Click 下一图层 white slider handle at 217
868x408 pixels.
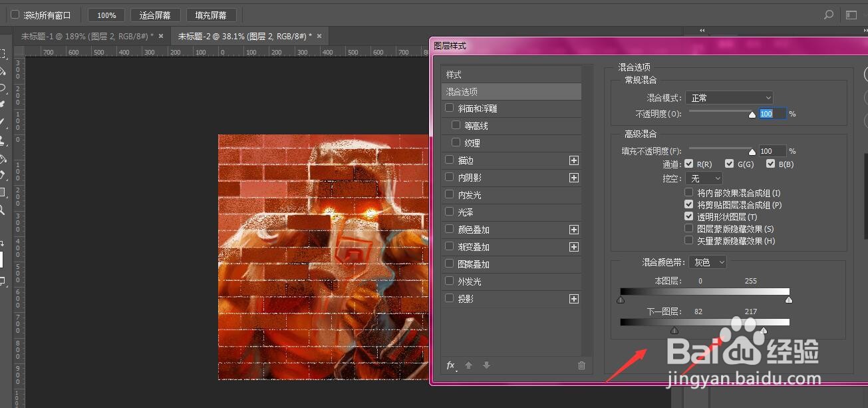tap(764, 330)
